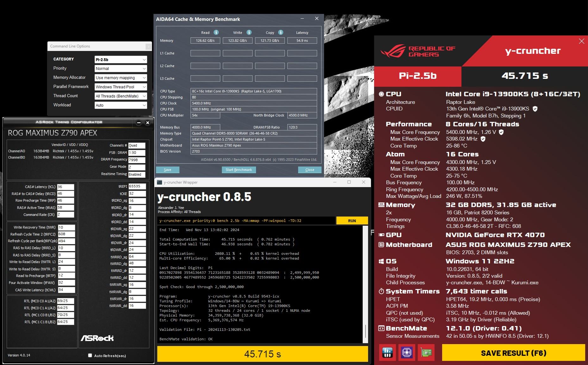Click AIDA64 Memory Write value 123.82 GB/s
588x365 pixels.
(x=238, y=41)
